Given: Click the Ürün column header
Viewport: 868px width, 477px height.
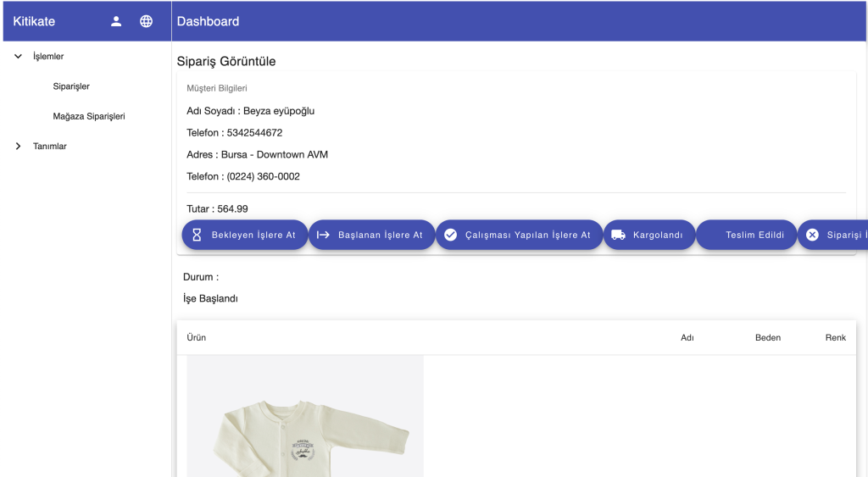Looking at the screenshot, I should coord(196,337).
